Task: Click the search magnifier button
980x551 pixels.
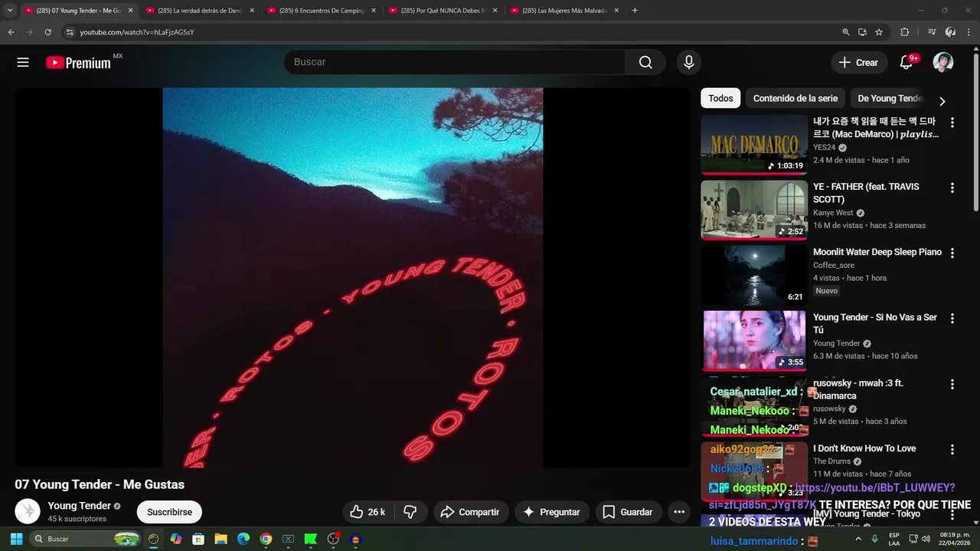Action: 645,63
